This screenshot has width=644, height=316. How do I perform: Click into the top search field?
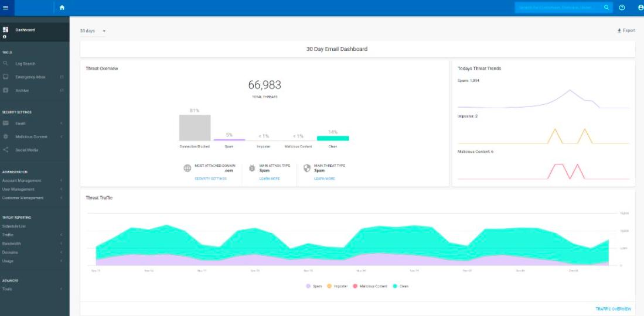pyautogui.click(x=557, y=8)
